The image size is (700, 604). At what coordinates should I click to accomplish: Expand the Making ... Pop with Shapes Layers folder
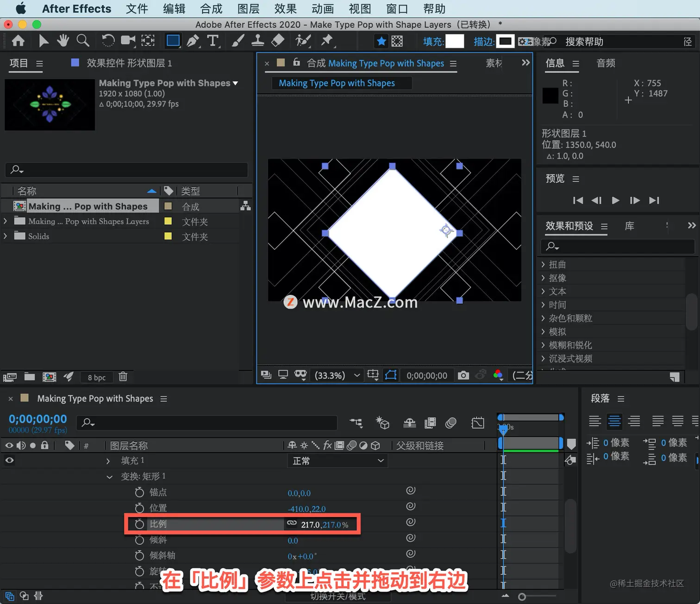6,221
